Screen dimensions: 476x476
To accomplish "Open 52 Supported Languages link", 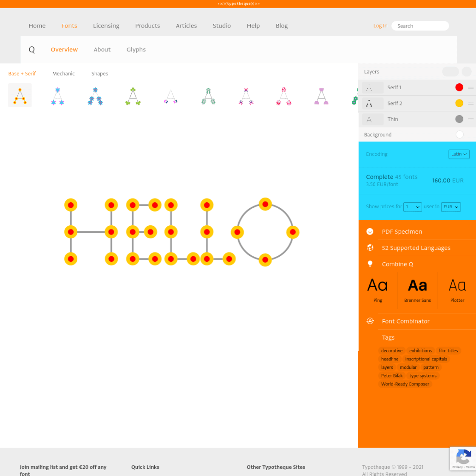I will coord(416,248).
